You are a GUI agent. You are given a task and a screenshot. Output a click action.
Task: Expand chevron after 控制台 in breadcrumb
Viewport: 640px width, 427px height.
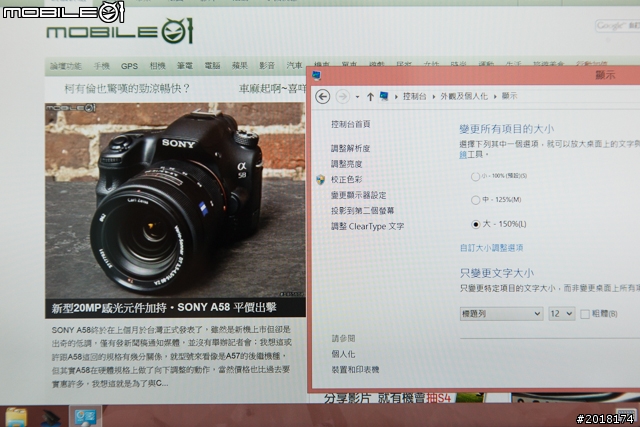click(x=434, y=97)
